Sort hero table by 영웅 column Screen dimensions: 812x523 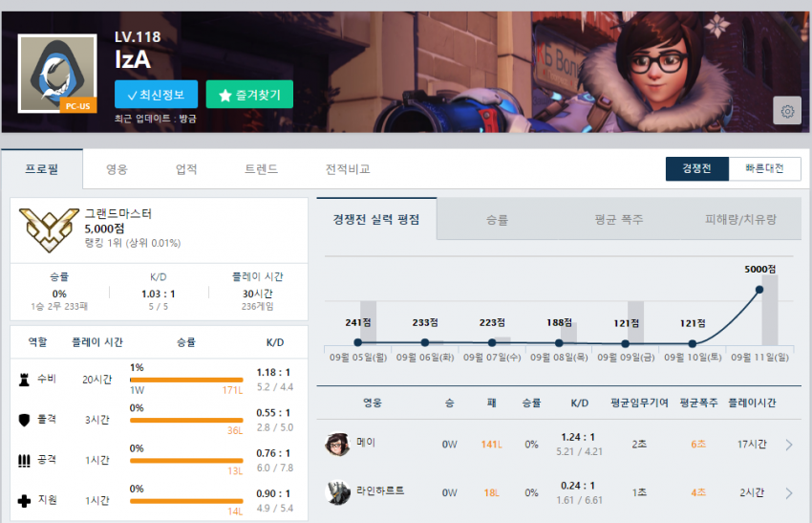(373, 403)
